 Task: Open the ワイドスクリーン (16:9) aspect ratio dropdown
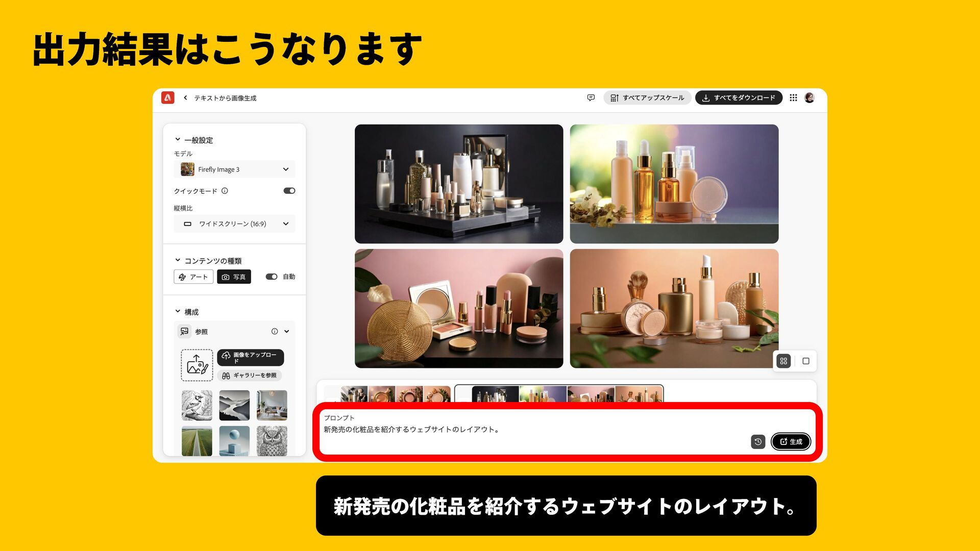[234, 223]
